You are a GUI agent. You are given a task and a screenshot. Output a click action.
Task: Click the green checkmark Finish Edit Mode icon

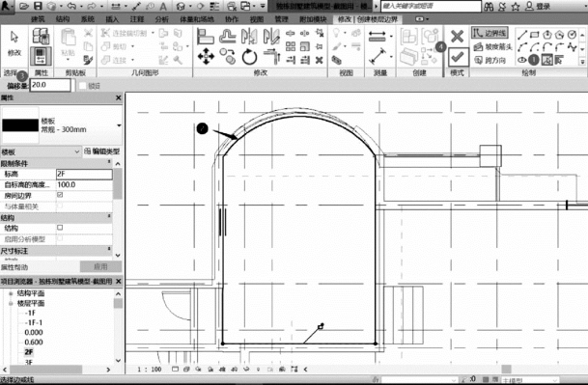coord(458,57)
